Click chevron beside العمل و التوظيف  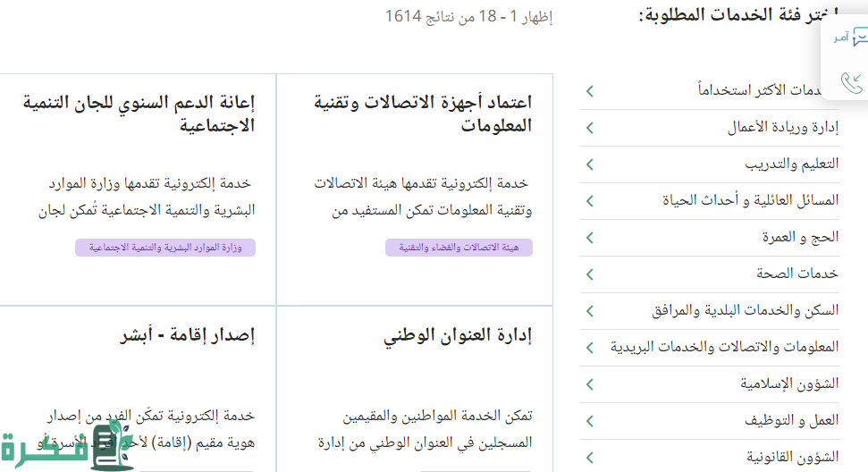(589, 421)
